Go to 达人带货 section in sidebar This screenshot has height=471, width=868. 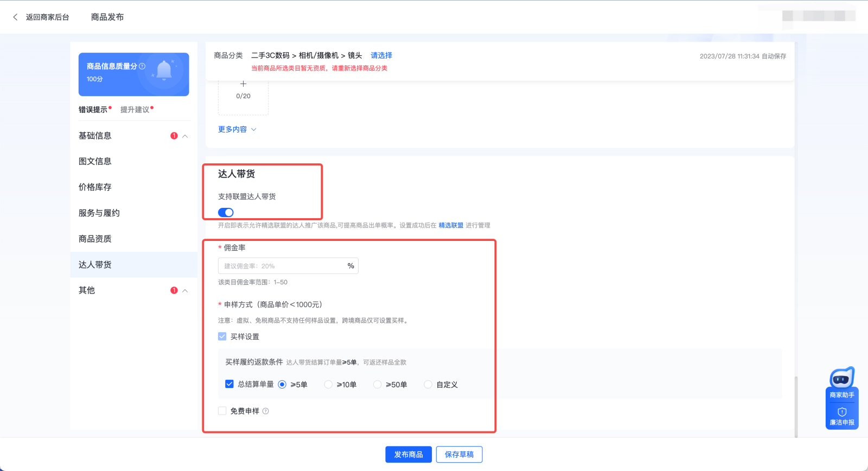[x=134, y=265]
